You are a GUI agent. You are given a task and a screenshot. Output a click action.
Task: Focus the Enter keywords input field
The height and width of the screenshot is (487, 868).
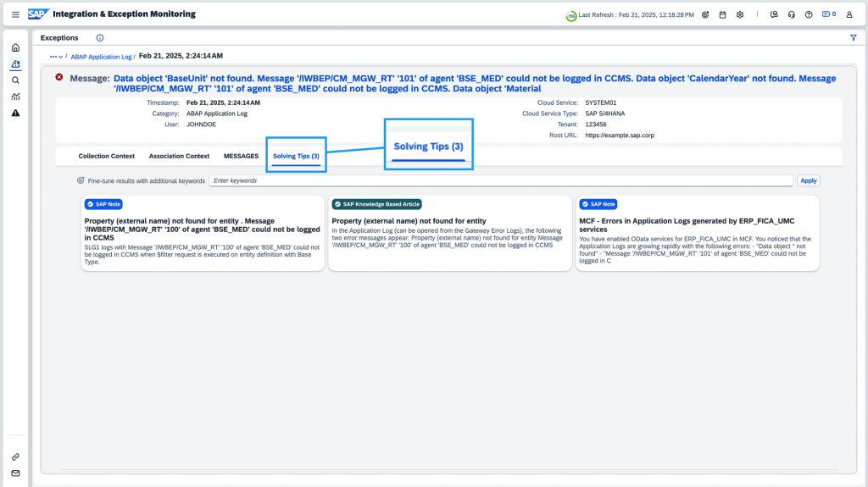click(501, 180)
